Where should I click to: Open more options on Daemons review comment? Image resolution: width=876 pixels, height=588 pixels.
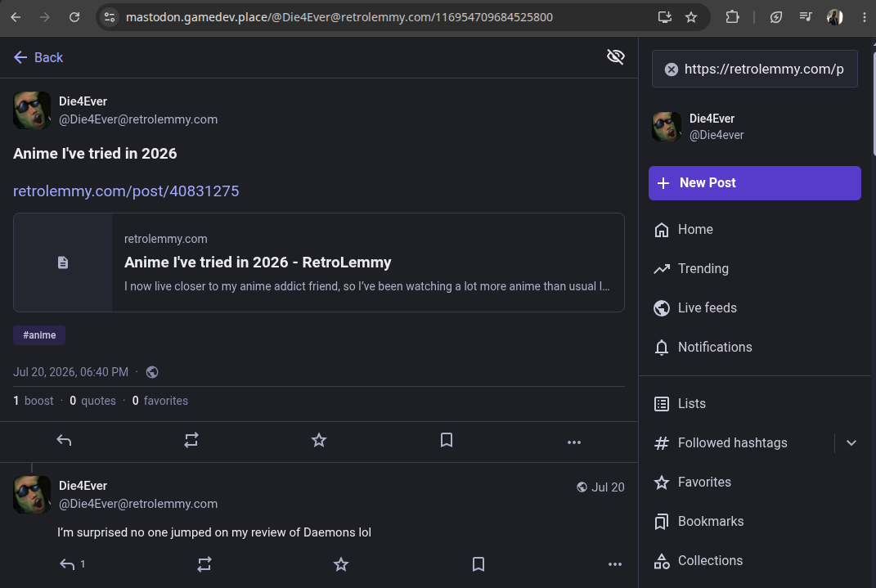click(x=614, y=564)
